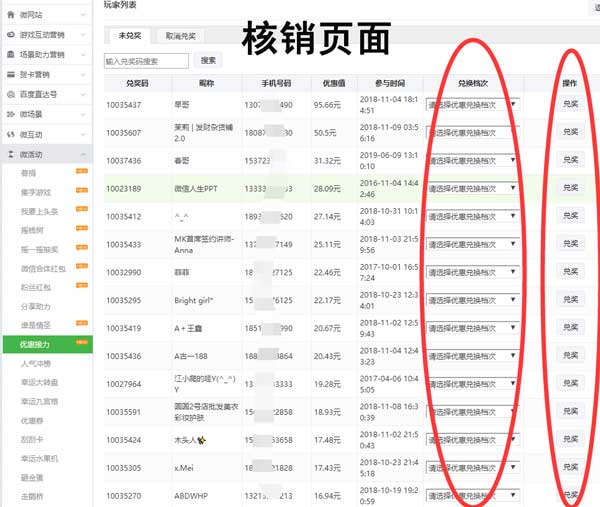
Task: Click 兑奖 for code 10032990
Action: click(x=570, y=271)
